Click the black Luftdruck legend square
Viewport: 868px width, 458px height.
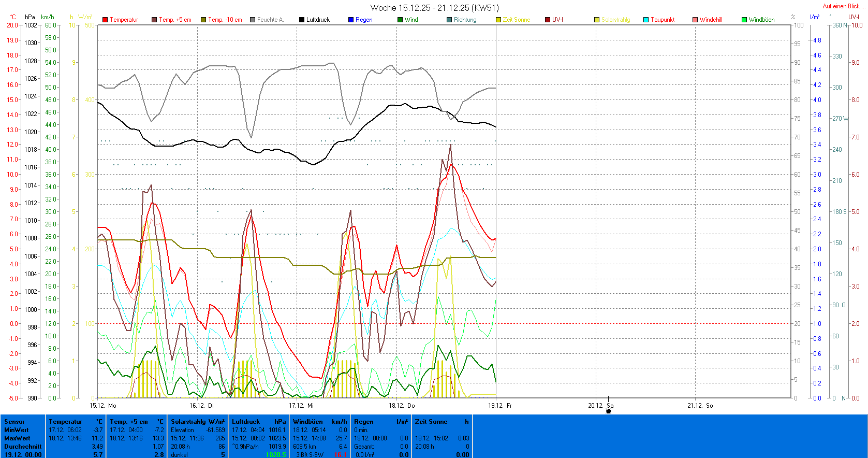pyautogui.click(x=302, y=20)
